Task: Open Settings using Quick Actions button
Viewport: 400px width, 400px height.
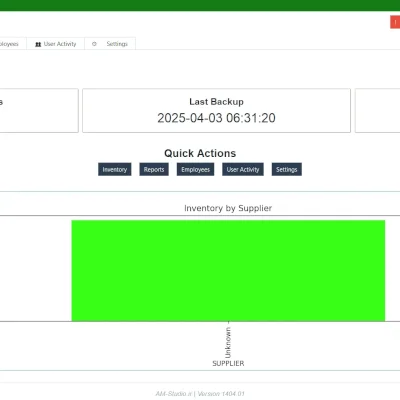Action: [x=287, y=169]
